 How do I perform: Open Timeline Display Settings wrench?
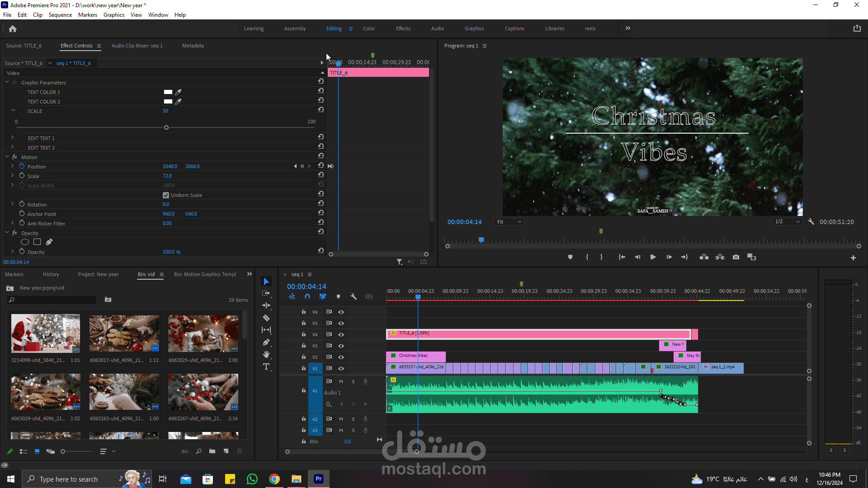click(x=354, y=296)
